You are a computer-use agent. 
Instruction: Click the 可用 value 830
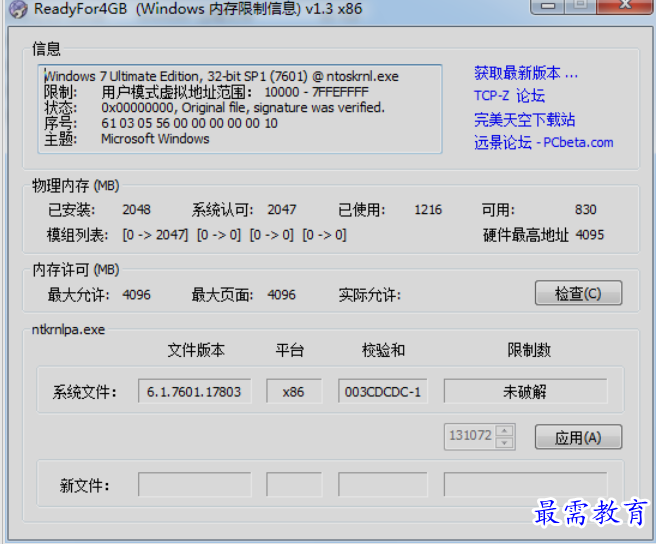585,210
